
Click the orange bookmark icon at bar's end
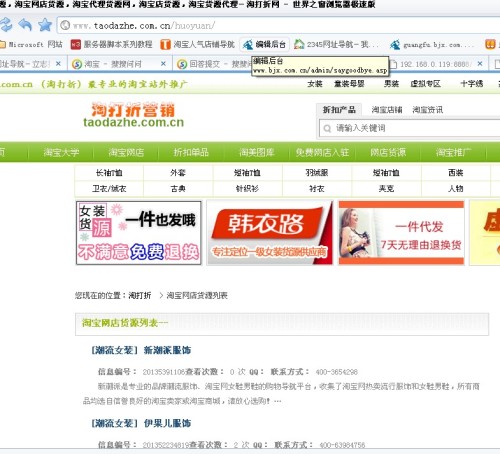490,44
